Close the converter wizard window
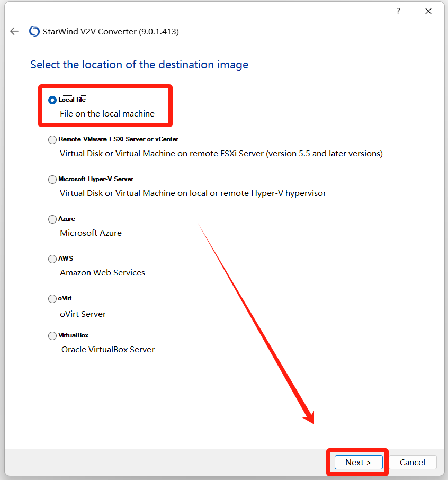This screenshot has width=448, height=480. [x=428, y=11]
